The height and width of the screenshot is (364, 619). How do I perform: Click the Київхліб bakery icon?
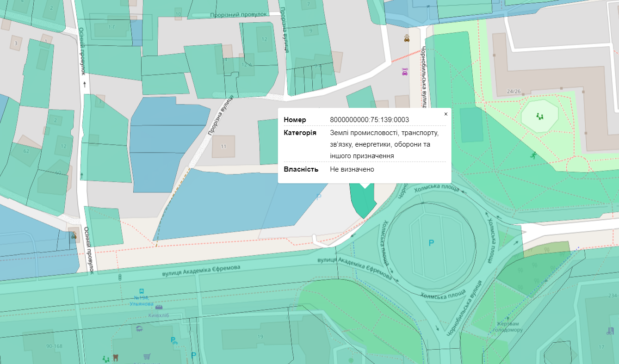click(159, 307)
